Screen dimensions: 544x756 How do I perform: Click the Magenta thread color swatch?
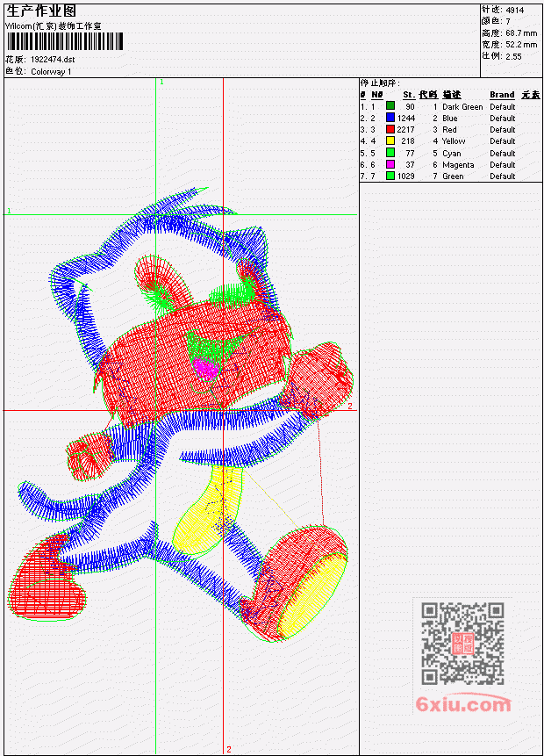(x=390, y=164)
